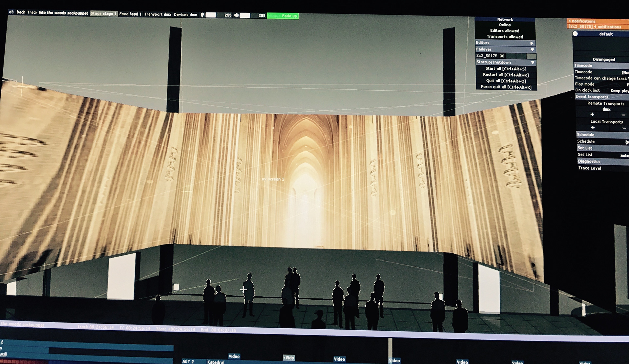The image size is (629, 364).
Task: Toggle Editors allowed network setting
Action: pyautogui.click(x=505, y=31)
